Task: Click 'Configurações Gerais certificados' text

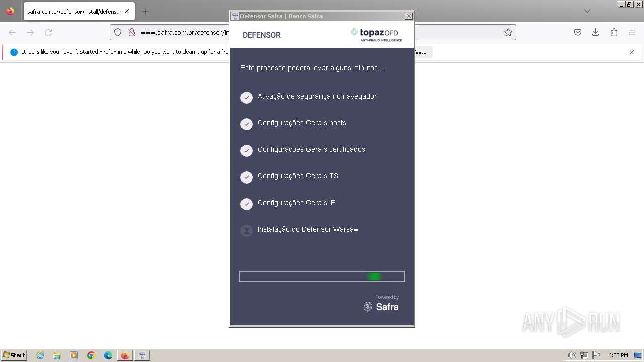Action: 311,149
